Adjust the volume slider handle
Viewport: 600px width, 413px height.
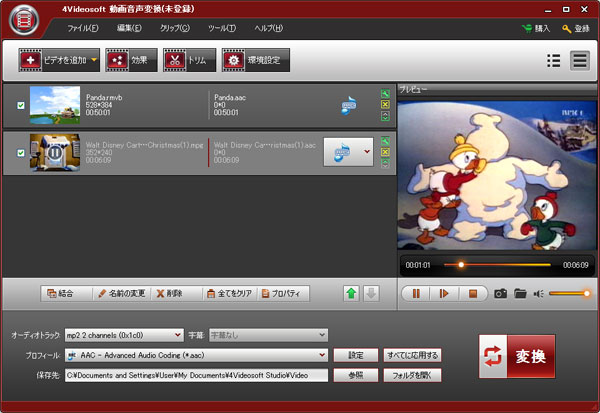[587, 294]
